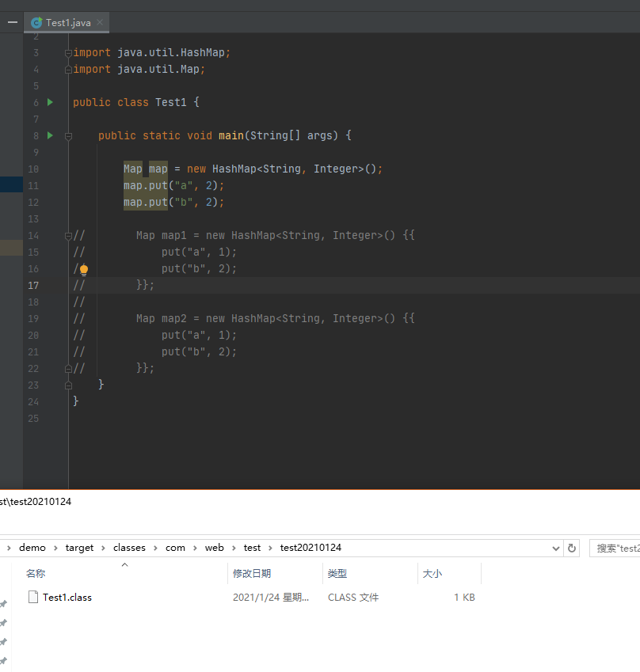Click the Java class icon on Test1.java tab
Screen dimensions: 640x672
(x=36, y=23)
